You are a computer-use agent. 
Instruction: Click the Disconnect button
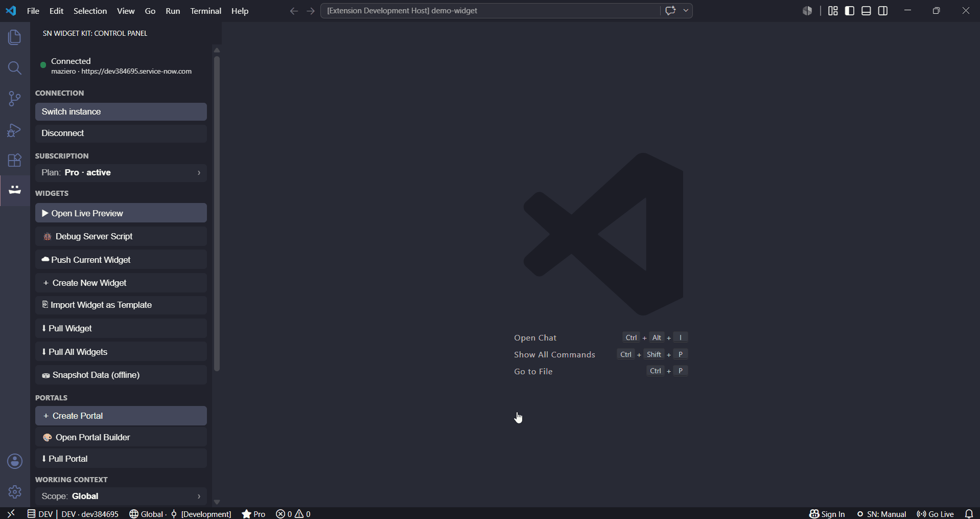point(121,133)
